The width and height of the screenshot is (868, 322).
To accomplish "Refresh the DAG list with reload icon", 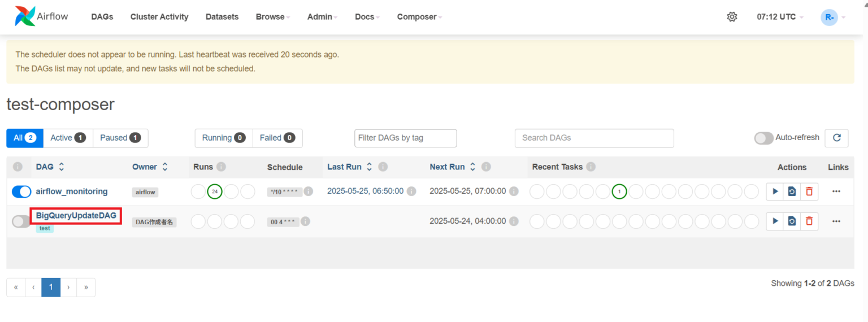I will [836, 138].
